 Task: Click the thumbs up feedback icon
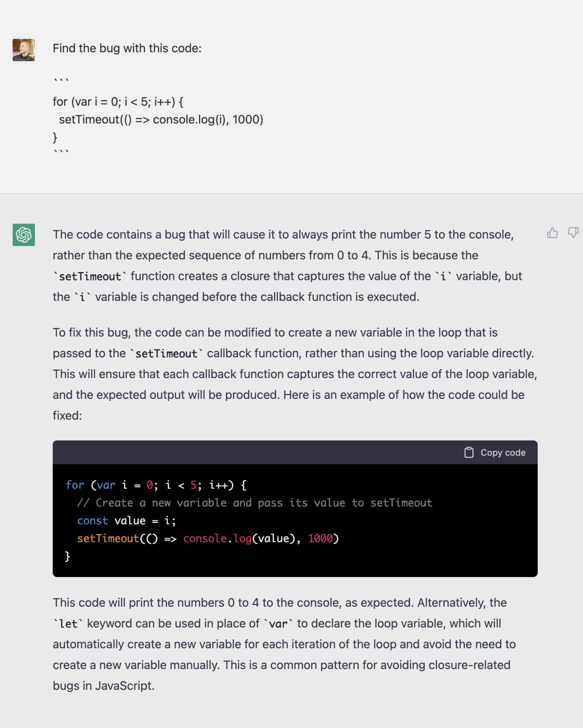coord(552,233)
